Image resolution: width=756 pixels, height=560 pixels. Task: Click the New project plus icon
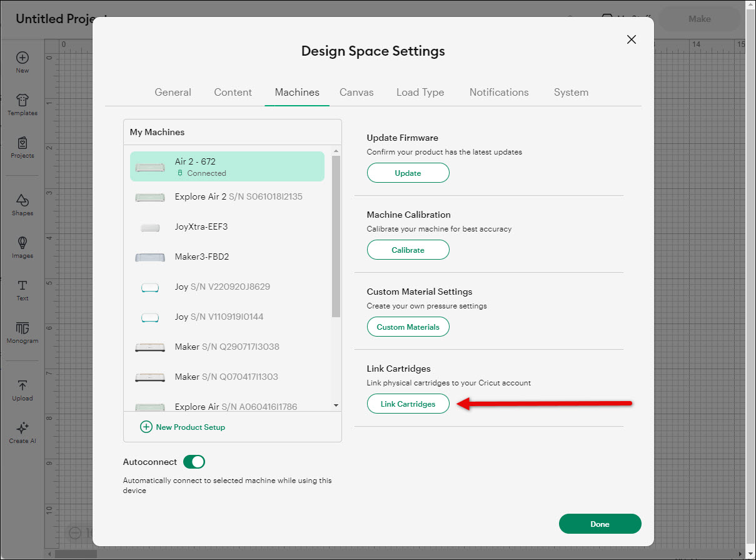coord(23,58)
